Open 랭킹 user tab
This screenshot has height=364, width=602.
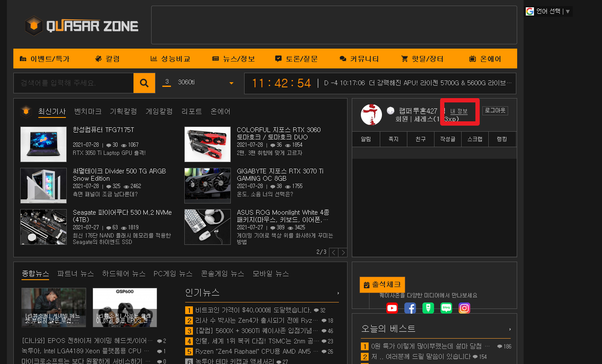coord(502,139)
